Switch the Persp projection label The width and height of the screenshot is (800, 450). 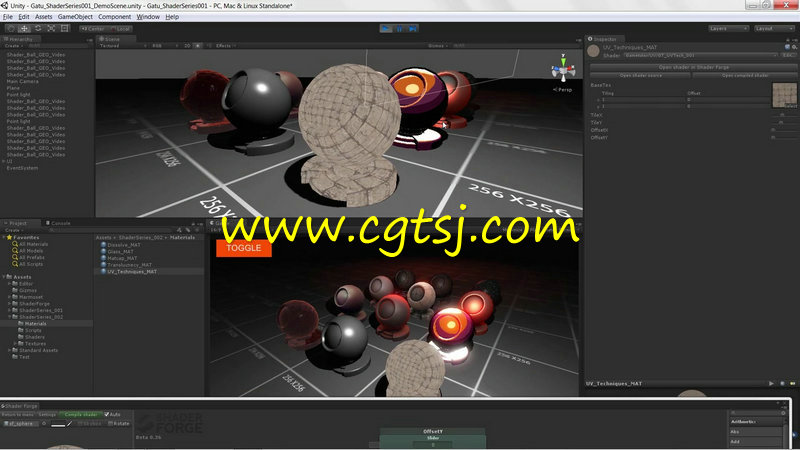pos(563,90)
